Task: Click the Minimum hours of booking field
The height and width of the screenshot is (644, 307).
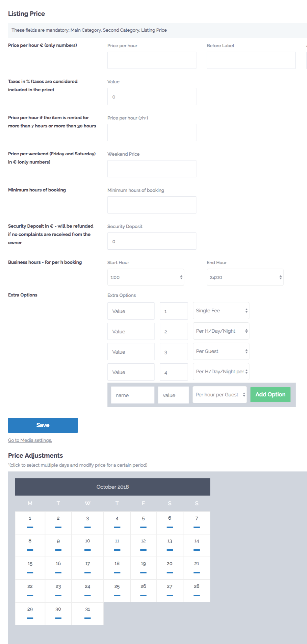Action: [152, 205]
